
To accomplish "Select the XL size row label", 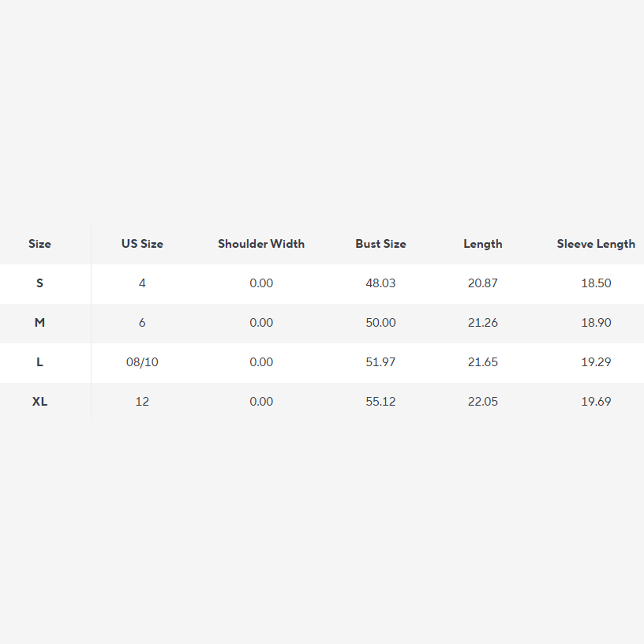I will 39,402.
